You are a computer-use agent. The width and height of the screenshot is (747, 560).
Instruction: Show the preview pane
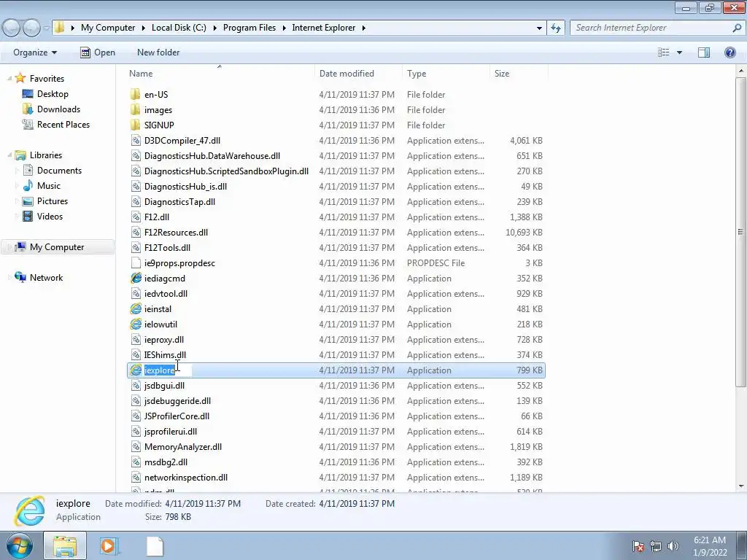(x=704, y=52)
